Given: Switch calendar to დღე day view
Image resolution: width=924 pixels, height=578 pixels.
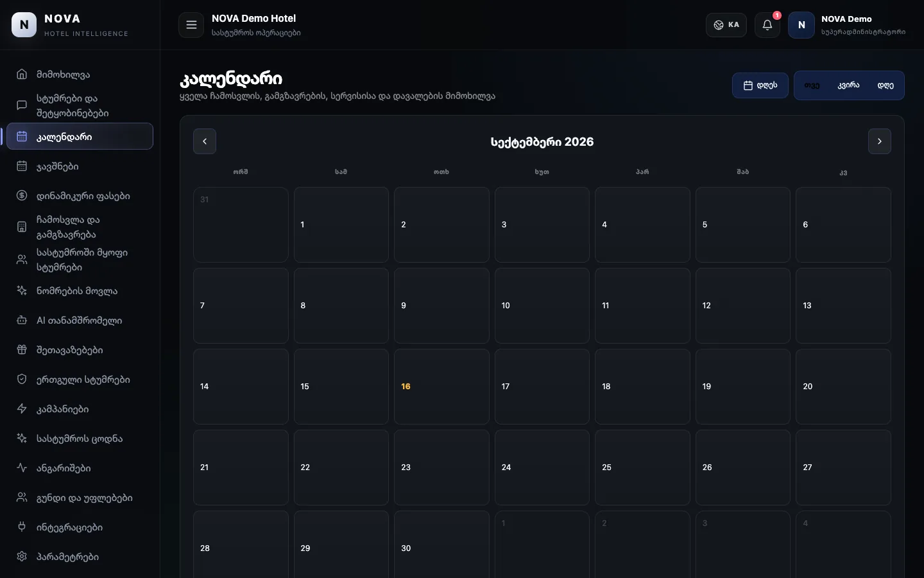Looking at the screenshot, I should (x=886, y=85).
